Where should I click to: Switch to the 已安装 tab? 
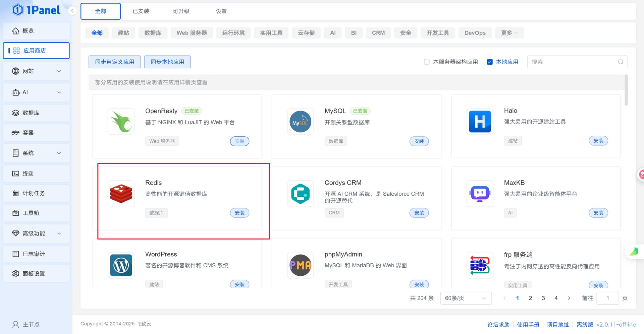click(x=141, y=11)
